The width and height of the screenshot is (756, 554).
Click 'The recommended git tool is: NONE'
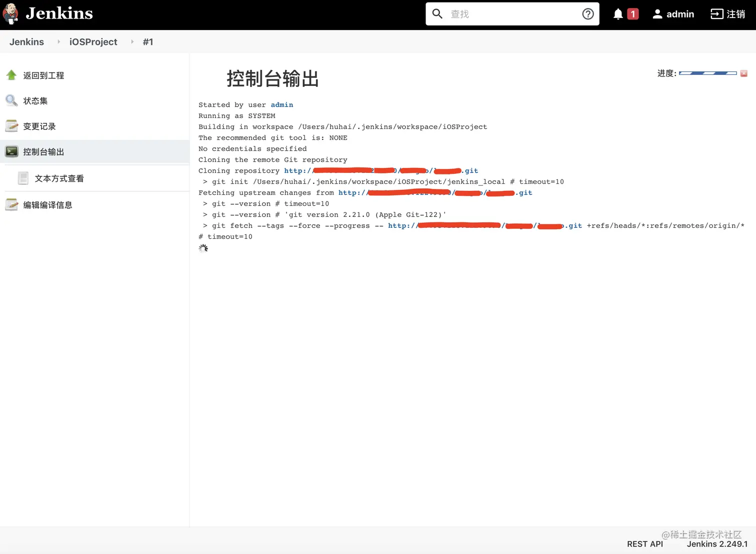[x=273, y=138]
